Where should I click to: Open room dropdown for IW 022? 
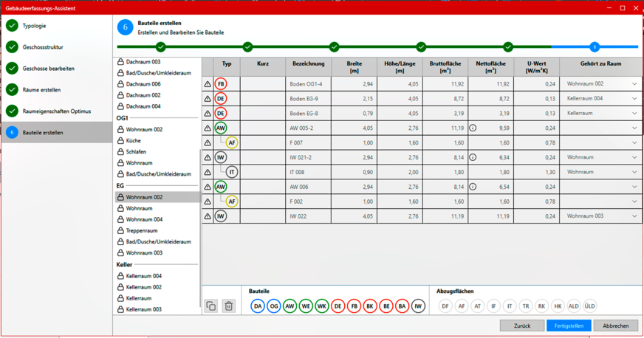coord(634,216)
